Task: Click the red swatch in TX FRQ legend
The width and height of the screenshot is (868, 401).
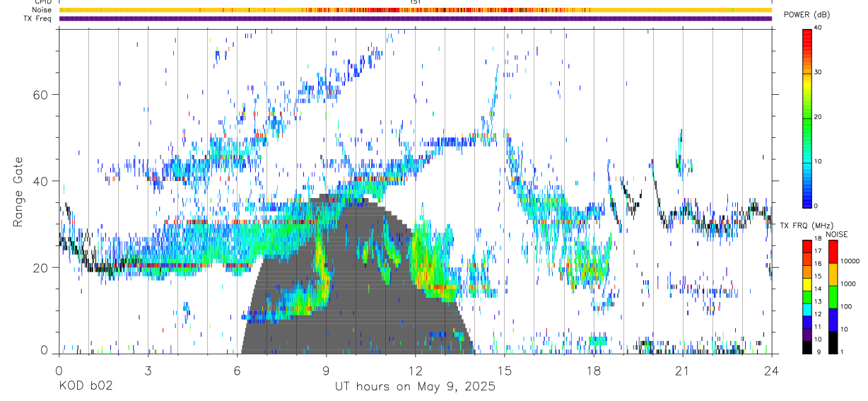Action: coord(807,245)
